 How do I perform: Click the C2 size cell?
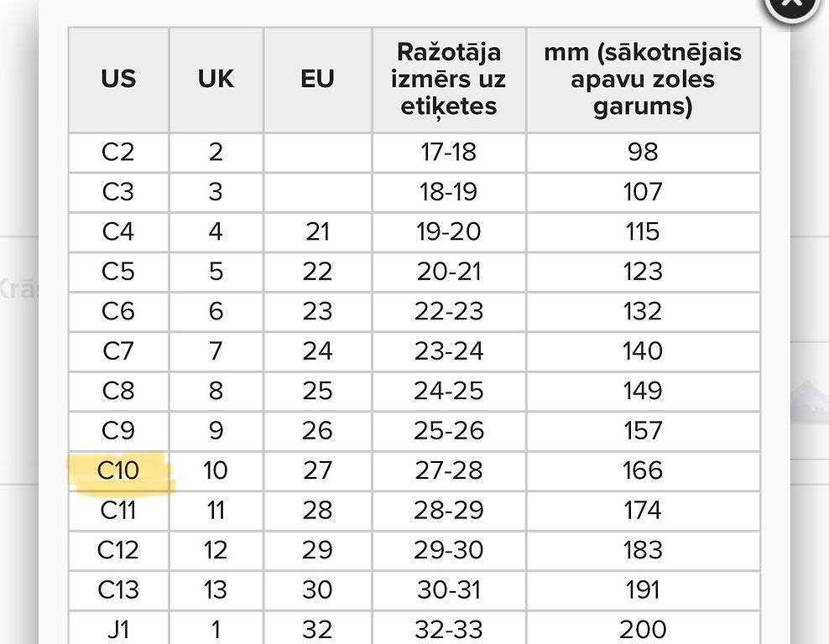pyautogui.click(x=118, y=153)
